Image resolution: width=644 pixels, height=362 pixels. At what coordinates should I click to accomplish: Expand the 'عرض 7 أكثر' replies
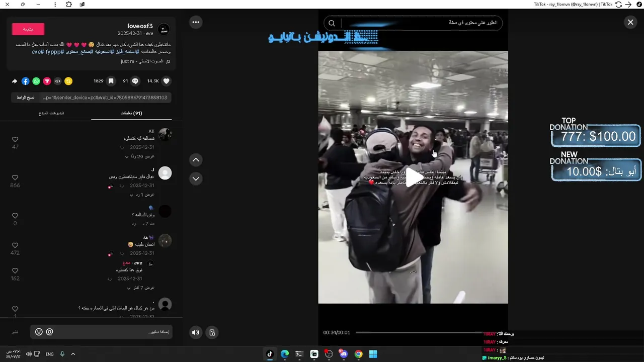coord(141,288)
